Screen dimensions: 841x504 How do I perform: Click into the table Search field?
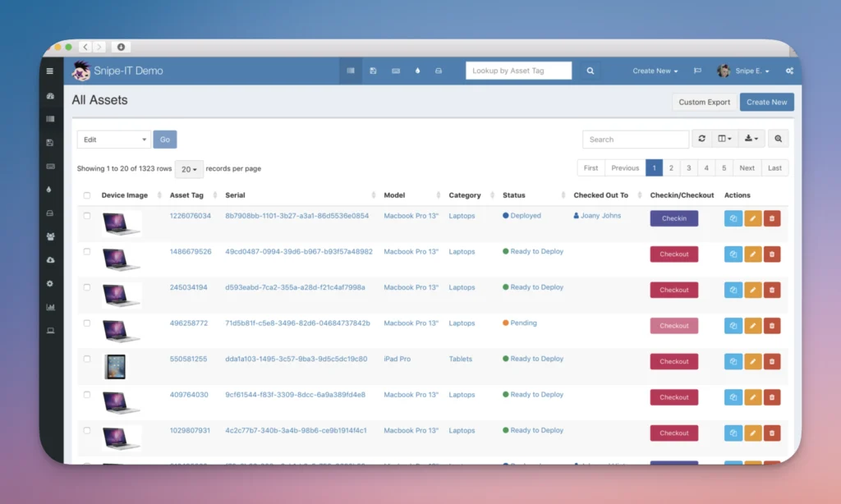pos(636,140)
